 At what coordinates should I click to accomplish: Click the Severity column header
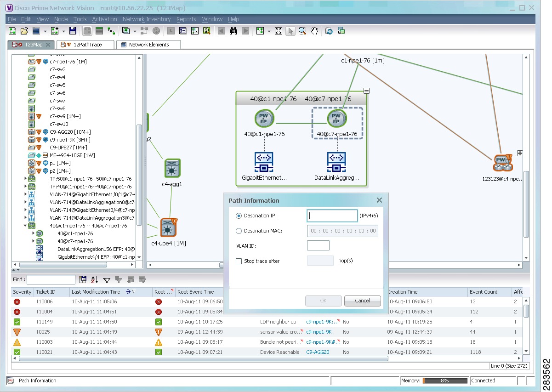22,292
